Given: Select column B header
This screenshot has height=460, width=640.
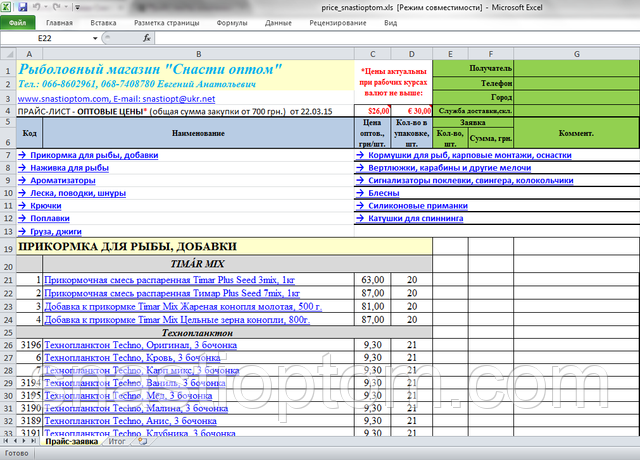Looking at the screenshot, I should 198,54.
